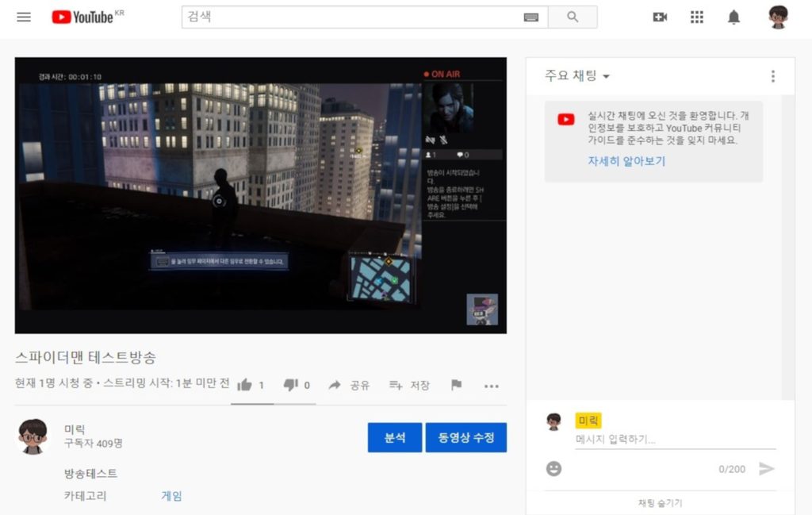Open the on-screen keyboard in search box
Screen dimensions: 812x515
(530, 17)
